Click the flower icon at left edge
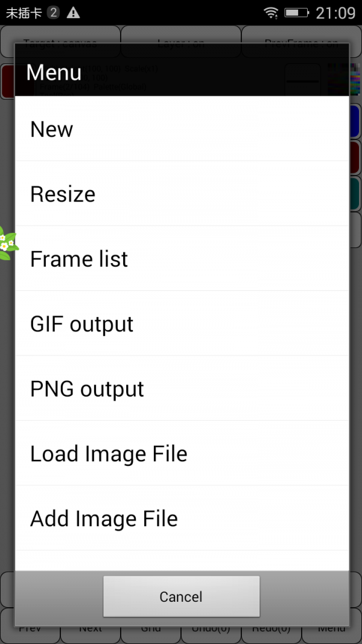This screenshot has width=362, height=644. 7,244
